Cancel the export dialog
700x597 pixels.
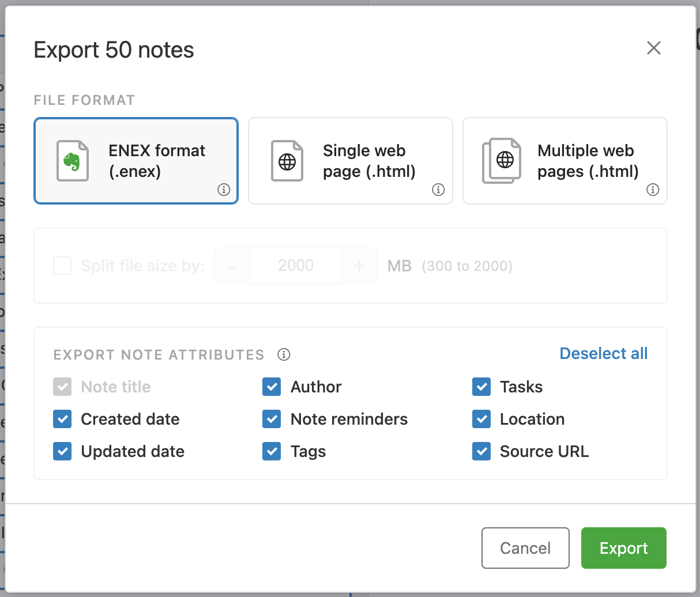point(525,548)
